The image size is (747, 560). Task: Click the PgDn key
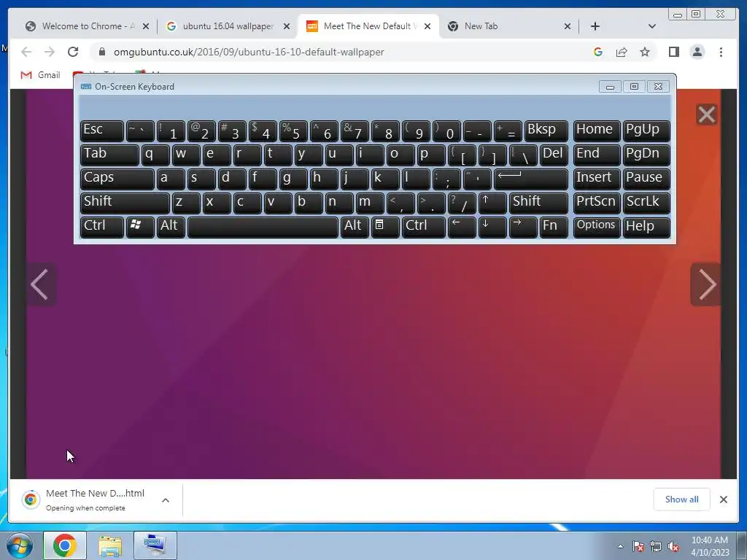[646, 155]
